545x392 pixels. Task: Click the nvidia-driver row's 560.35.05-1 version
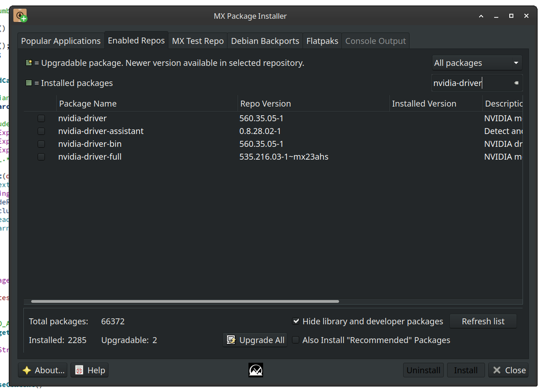(261, 118)
